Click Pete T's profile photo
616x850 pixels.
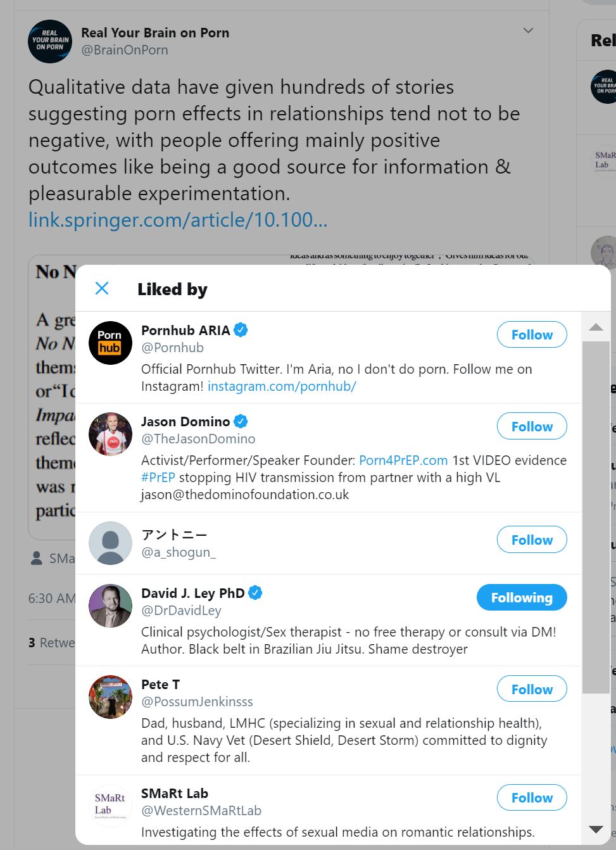tap(110, 697)
